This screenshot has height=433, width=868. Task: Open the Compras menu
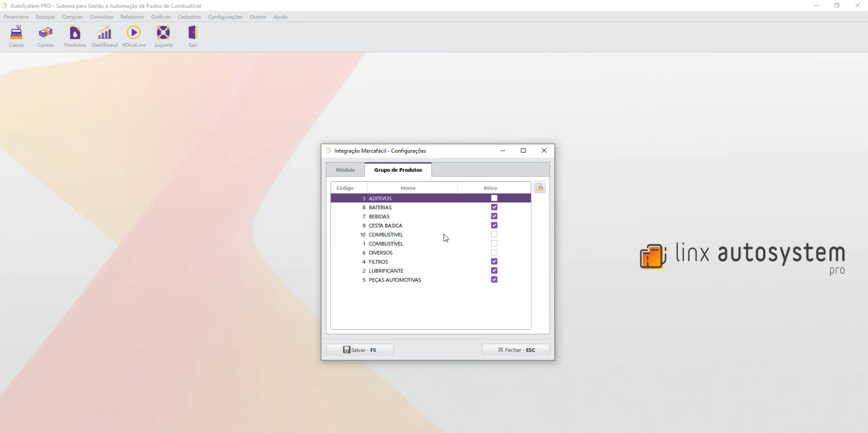tap(72, 17)
